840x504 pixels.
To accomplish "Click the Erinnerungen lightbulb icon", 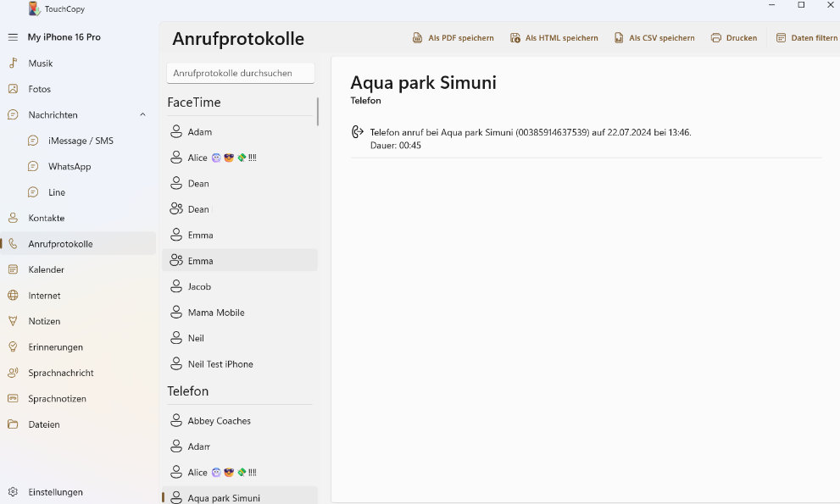I will pos(13,347).
